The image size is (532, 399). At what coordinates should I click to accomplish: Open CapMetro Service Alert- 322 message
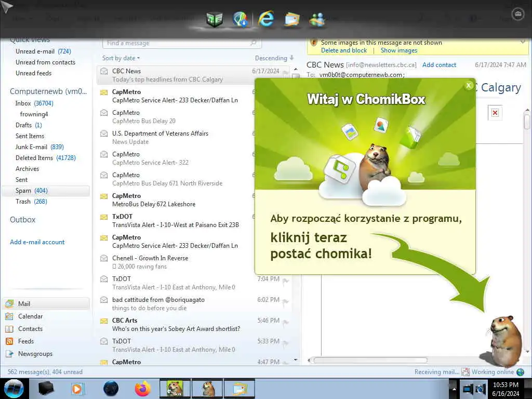[x=177, y=158]
